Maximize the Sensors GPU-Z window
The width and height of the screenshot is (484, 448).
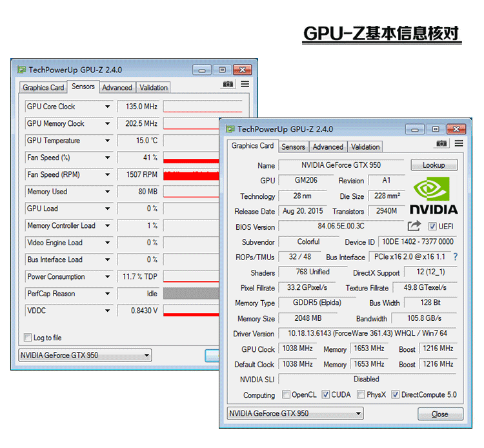click(222, 70)
